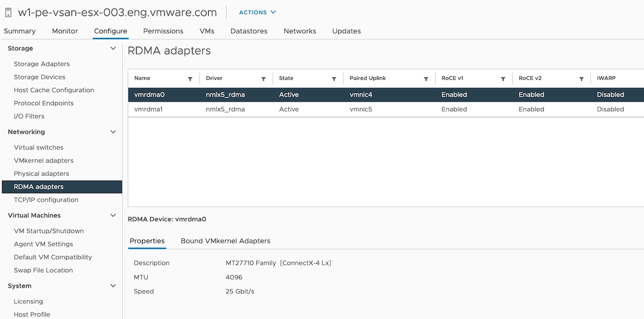Collapse the Virtual Machines section

(112, 215)
